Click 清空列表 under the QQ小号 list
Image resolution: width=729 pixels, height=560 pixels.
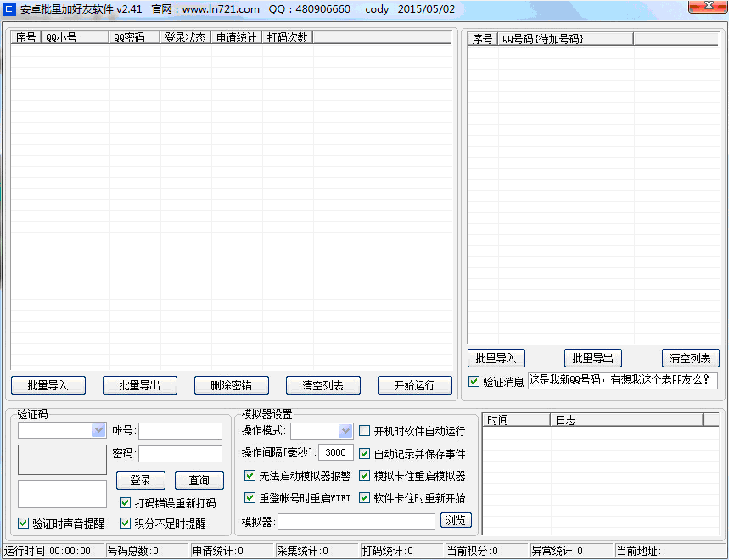tap(322, 385)
